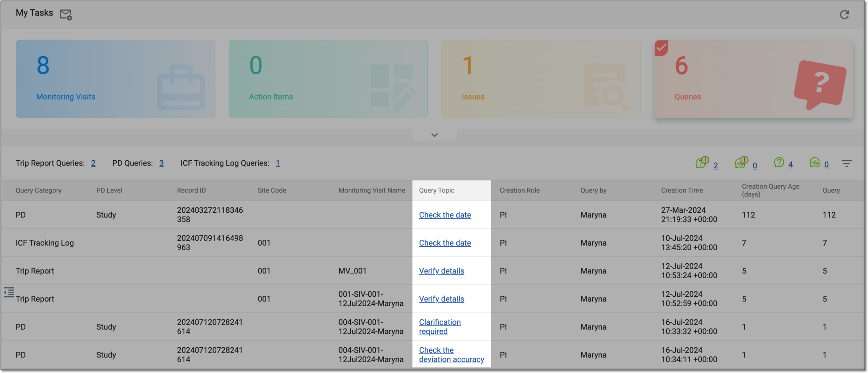Open 'Verify details' link for MV_001
The image size is (868, 373).
point(441,271)
